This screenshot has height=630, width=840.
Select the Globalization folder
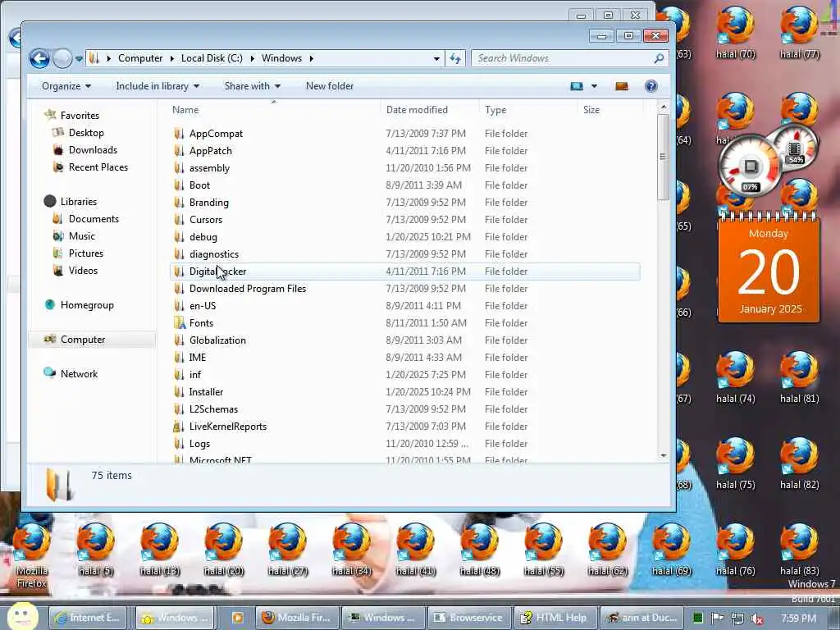[217, 340]
